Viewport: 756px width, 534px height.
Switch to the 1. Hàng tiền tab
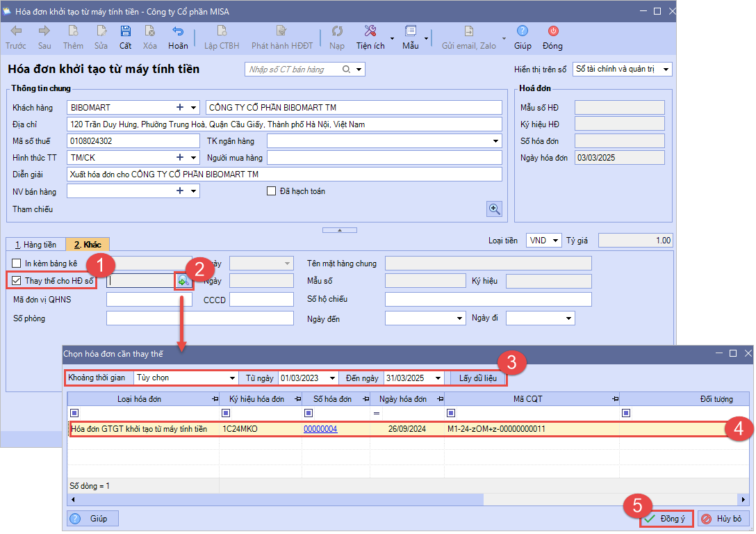point(35,245)
